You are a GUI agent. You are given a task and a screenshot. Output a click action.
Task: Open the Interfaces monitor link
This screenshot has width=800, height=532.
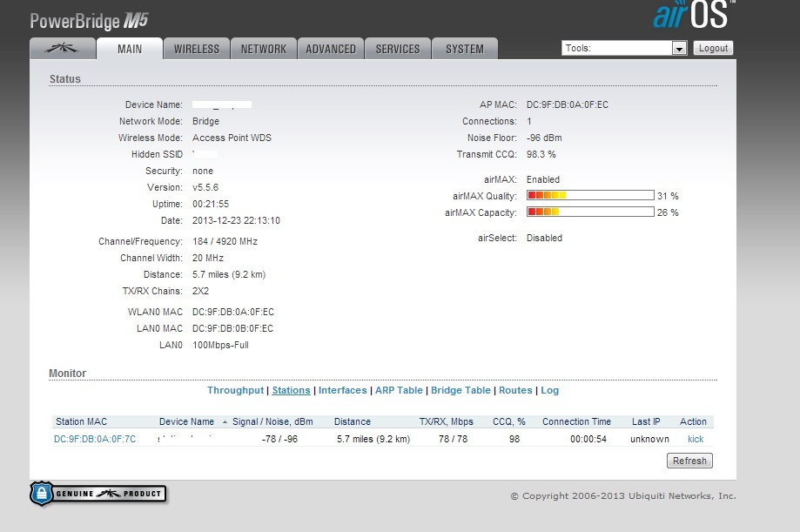pos(342,390)
